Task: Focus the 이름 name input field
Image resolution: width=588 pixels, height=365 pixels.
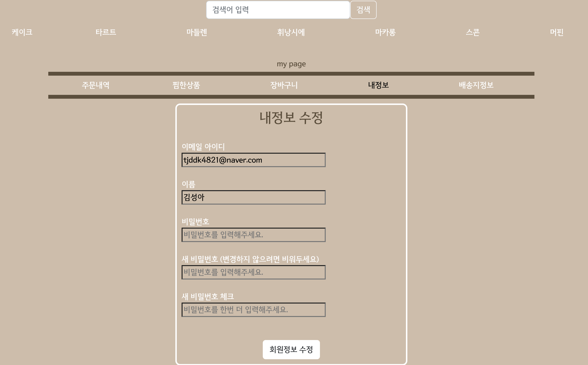Action: [x=254, y=197]
